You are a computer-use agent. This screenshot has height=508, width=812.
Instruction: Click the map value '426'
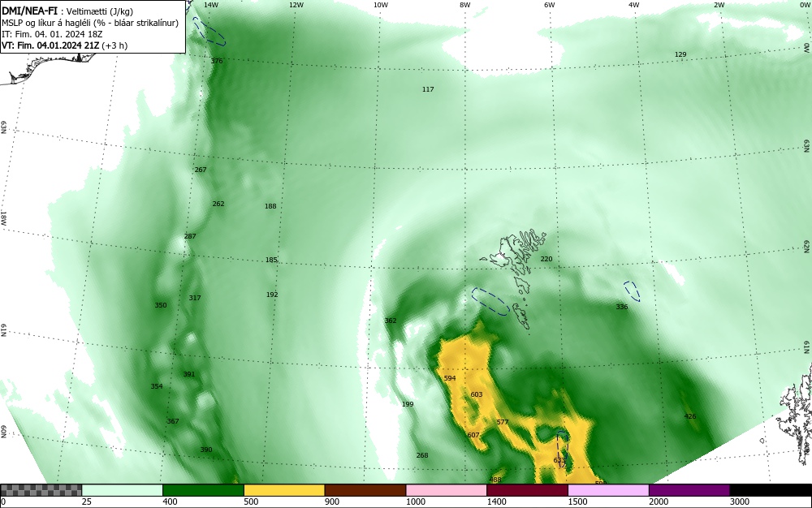pyautogui.click(x=689, y=416)
